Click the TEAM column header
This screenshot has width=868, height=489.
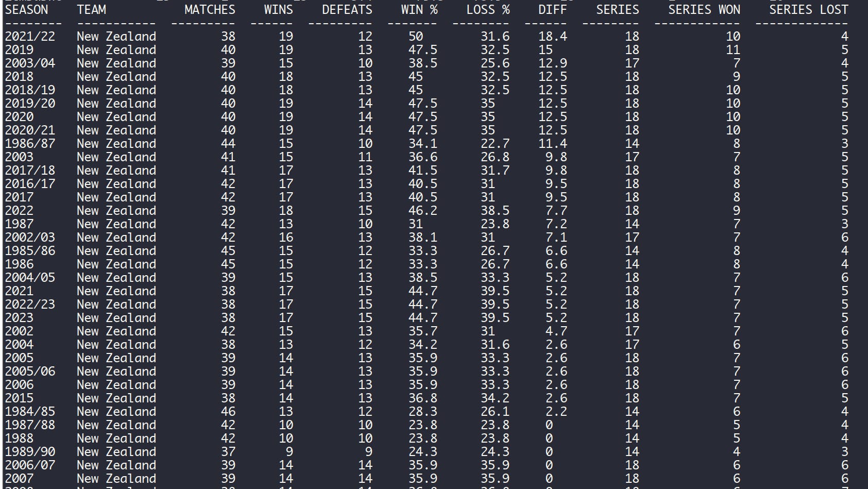[91, 10]
